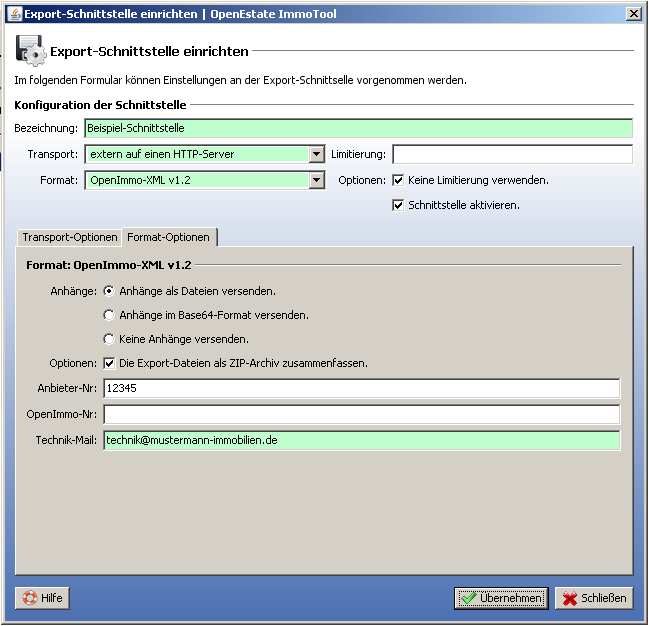This screenshot has height=626, width=648.
Task: Expand the Format dropdown list
Action: pyautogui.click(x=317, y=181)
